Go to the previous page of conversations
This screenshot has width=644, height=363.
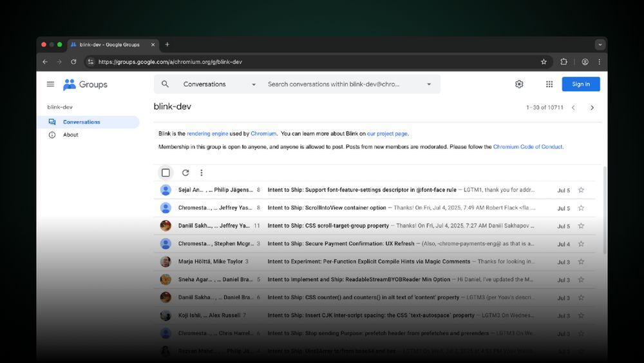tap(573, 108)
